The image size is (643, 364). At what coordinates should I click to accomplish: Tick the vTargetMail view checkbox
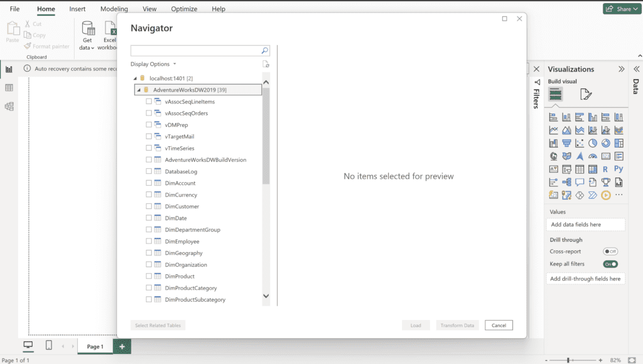pyautogui.click(x=149, y=136)
